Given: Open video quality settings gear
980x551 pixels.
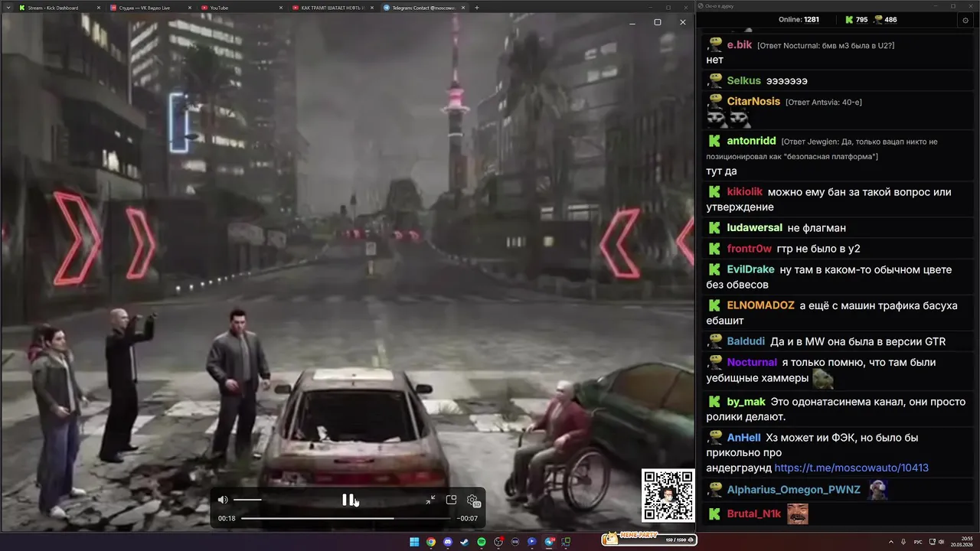Looking at the screenshot, I should 472,500.
